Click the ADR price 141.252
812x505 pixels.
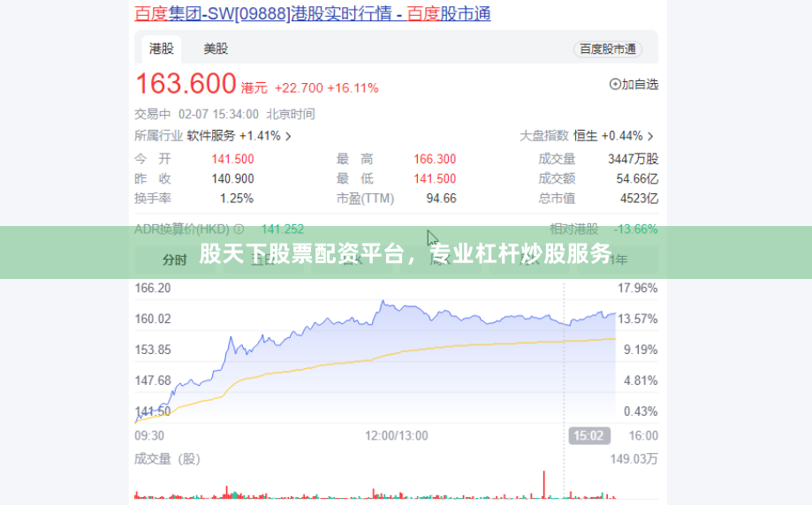(x=282, y=229)
